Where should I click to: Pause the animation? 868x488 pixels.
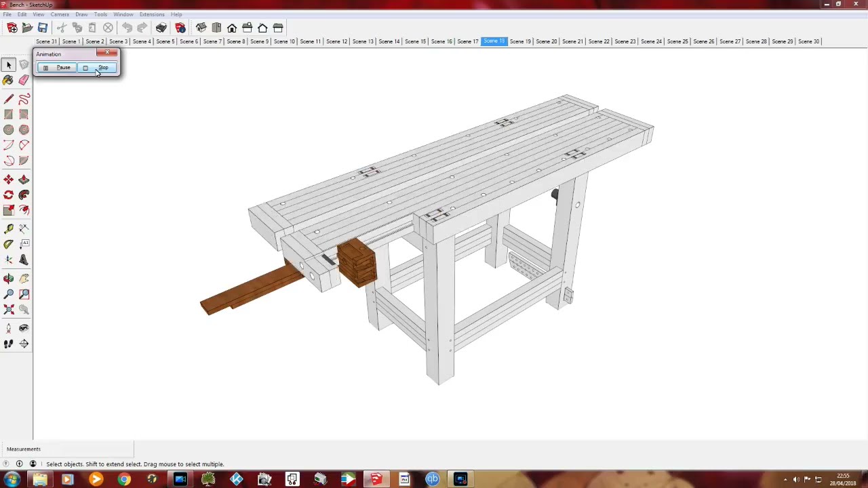click(57, 68)
